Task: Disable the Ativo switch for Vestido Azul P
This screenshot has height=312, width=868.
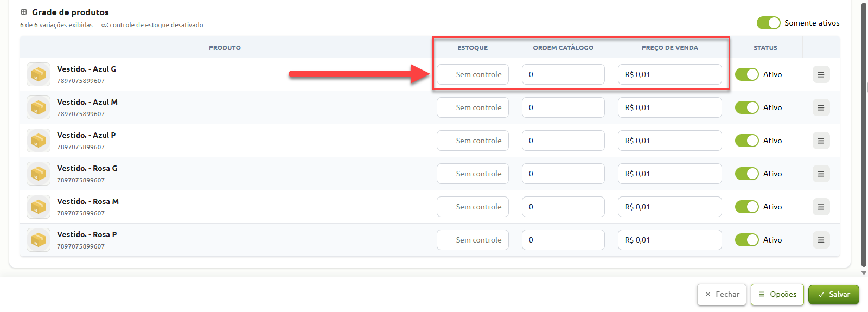Action: point(747,141)
